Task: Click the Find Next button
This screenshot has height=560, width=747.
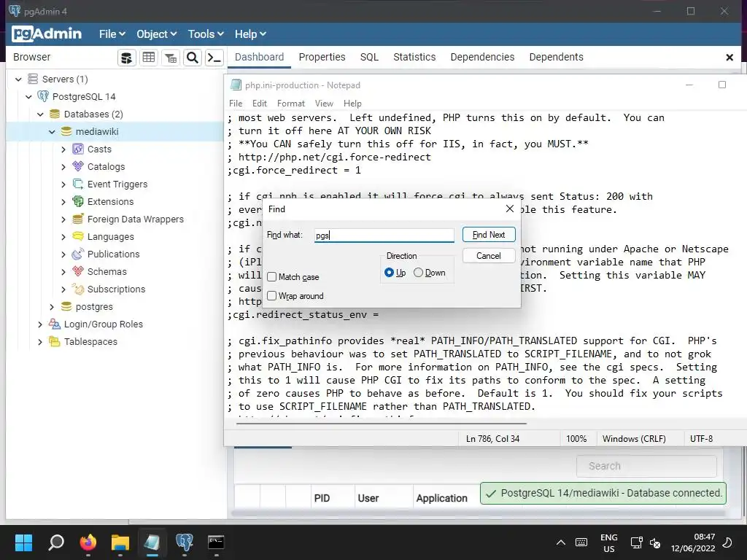Action: tap(489, 235)
